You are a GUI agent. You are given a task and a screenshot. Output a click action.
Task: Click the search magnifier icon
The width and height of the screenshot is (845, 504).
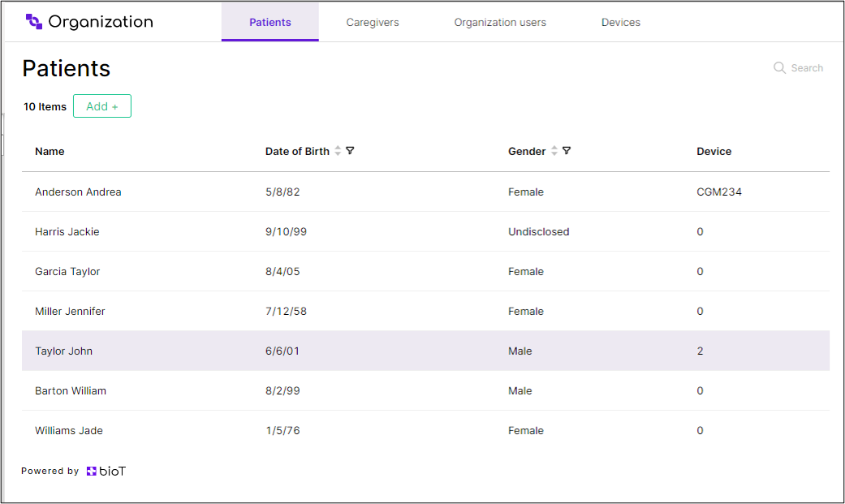779,68
